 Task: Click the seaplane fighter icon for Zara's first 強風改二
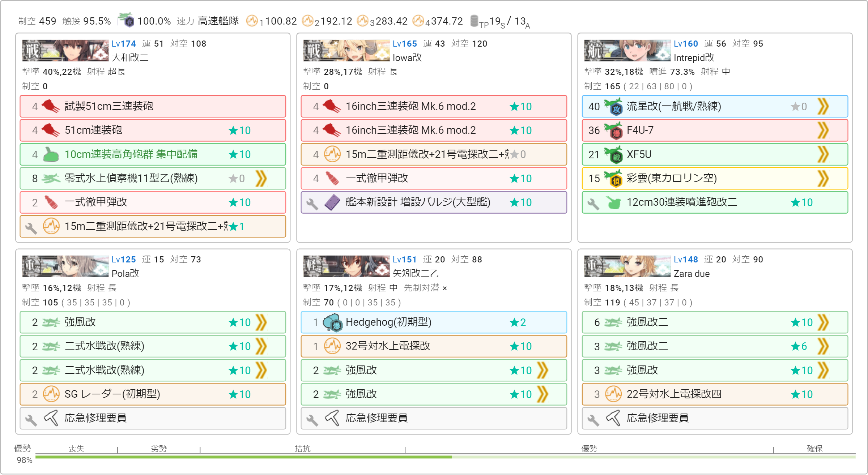613,322
